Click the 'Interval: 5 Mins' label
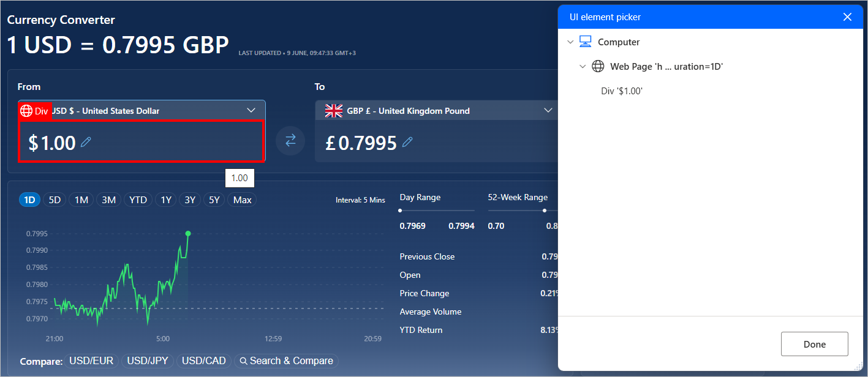The width and height of the screenshot is (868, 377). tap(360, 200)
